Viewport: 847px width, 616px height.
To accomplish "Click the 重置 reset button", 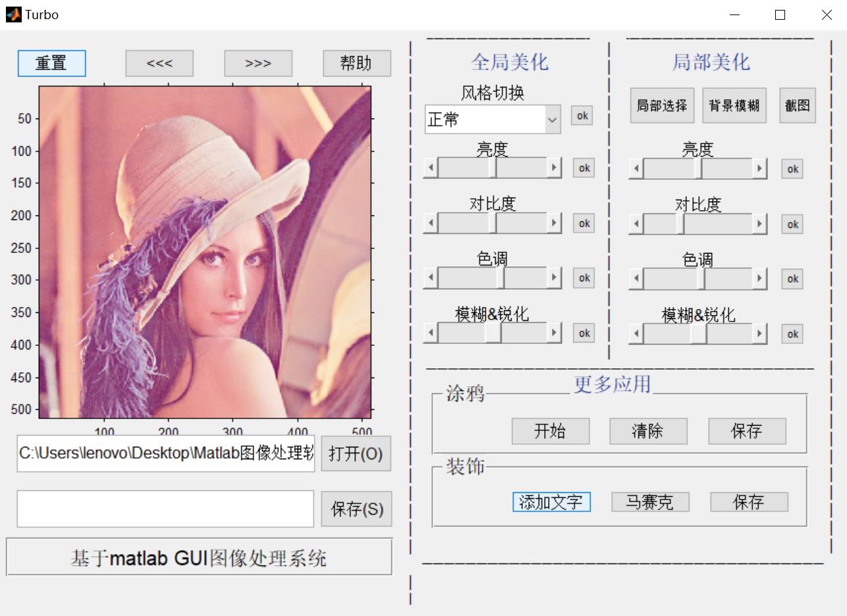I will click(51, 63).
